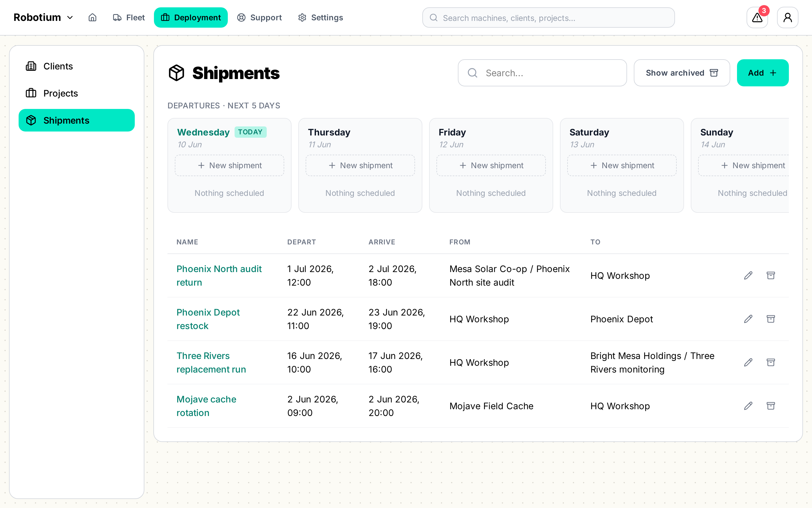The image size is (812, 508).
Task: Click 'Mesa Solar Co-op / Phoenix North site audit'
Action: pos(509,275)
